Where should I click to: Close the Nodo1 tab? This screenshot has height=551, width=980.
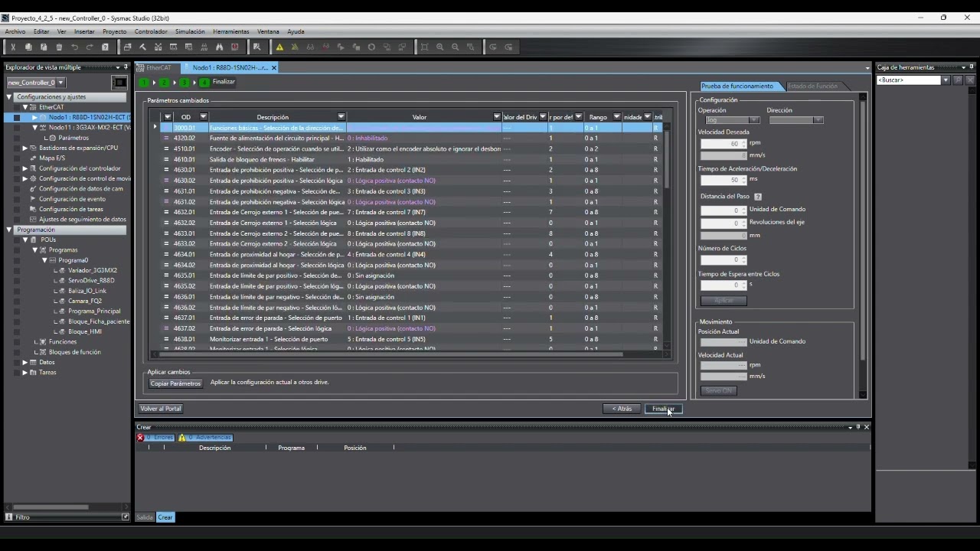pyautogui.click(x=274, y=67)
